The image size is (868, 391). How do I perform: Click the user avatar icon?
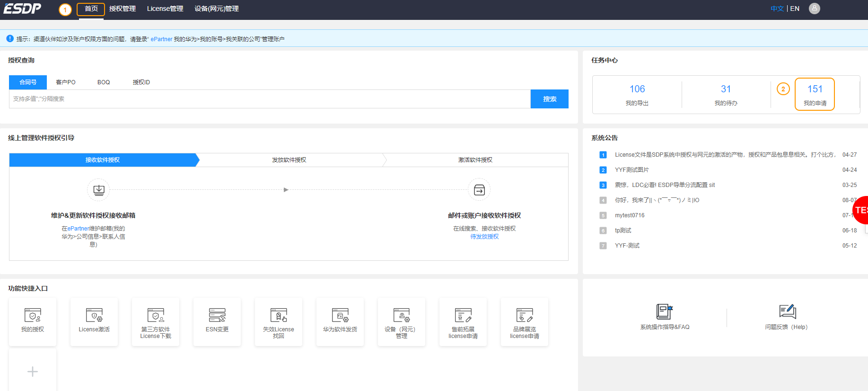point(814,9)
